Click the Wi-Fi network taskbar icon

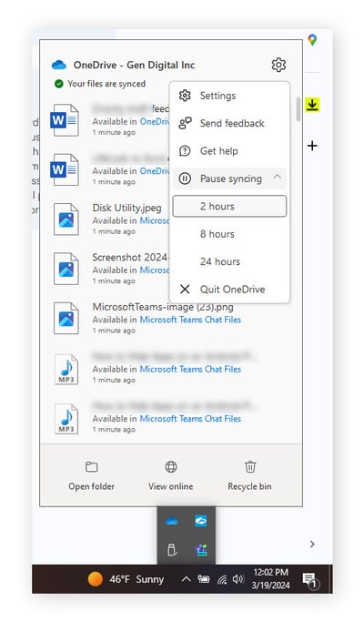click(222, 580)
